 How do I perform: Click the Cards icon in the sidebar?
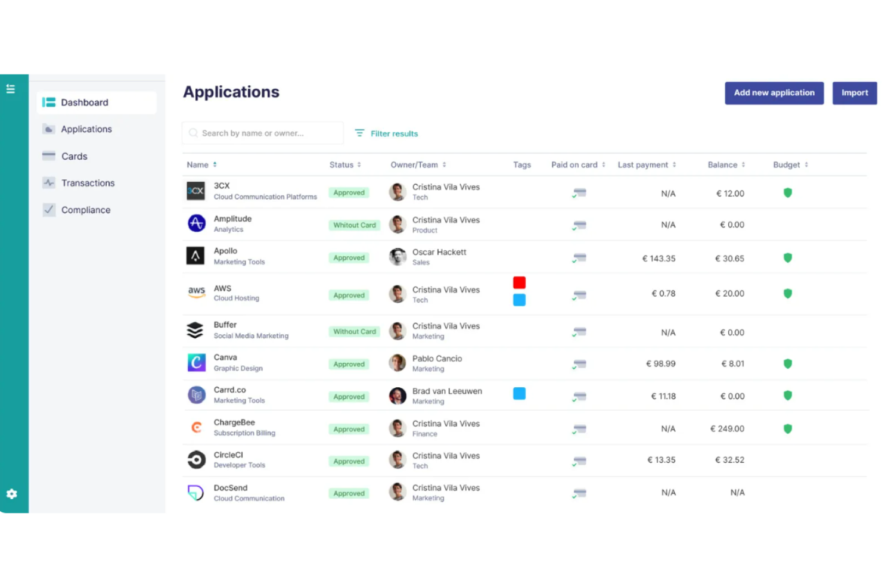point(48,155)
